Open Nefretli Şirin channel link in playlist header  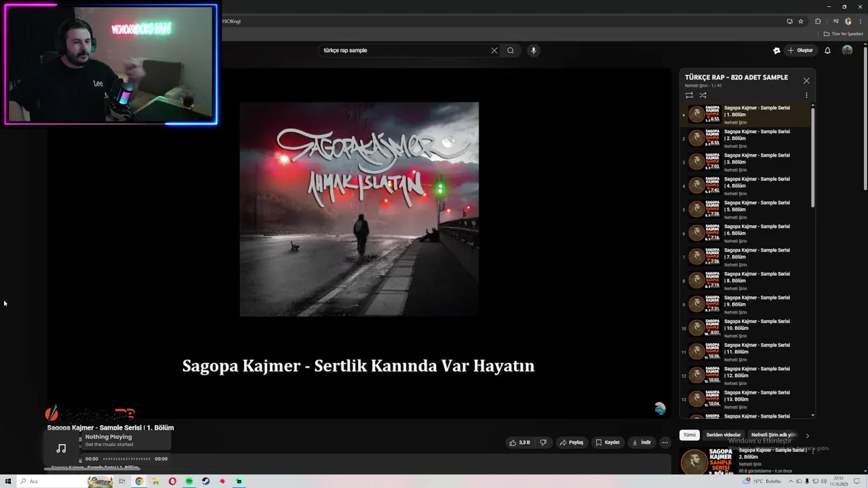(x=696, y=86)
